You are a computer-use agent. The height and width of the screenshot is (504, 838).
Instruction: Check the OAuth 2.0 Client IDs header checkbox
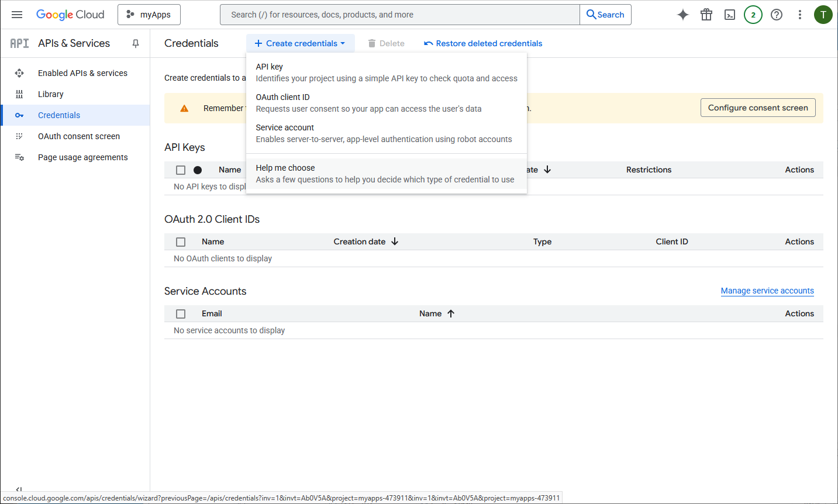[x=181, y=242]
